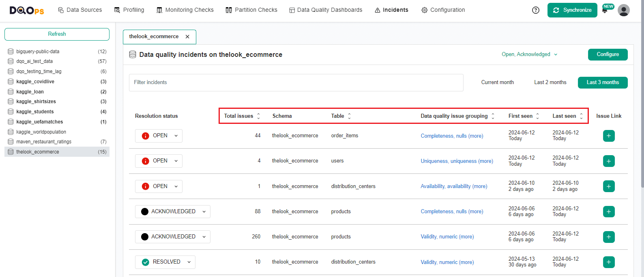Screen dimensions: 644x277
Task: Open the Incidents section
Action: click(x=391, y=10)
